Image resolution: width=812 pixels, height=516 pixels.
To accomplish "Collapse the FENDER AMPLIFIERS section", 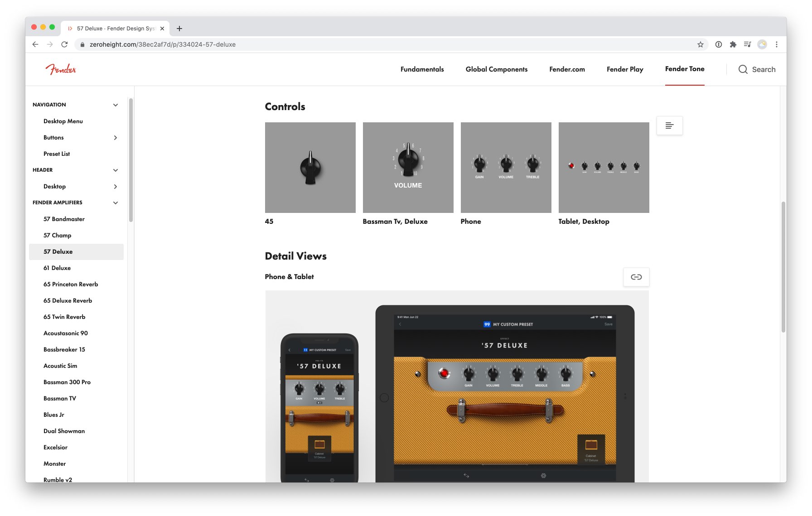I will (x=116, y=203).
